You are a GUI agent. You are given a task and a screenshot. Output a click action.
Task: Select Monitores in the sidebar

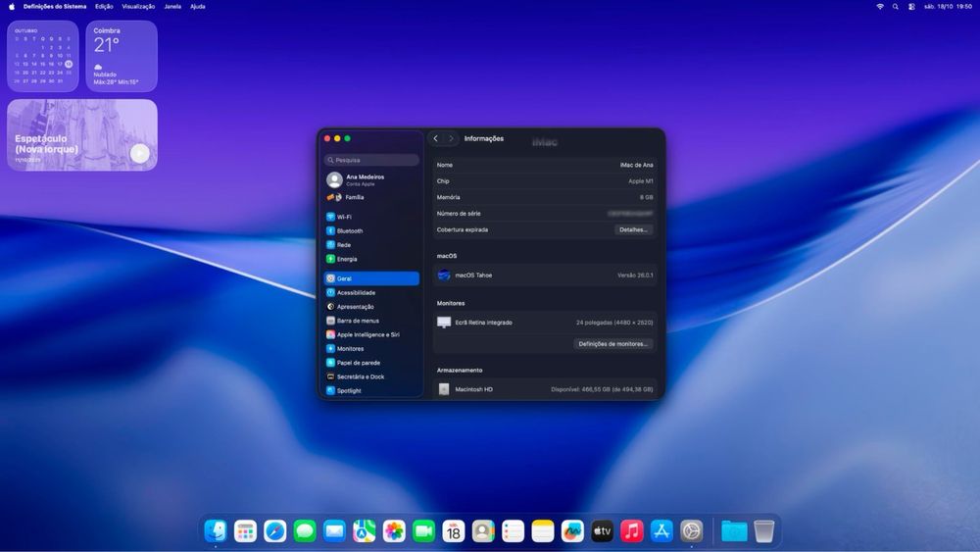point(371,349)
